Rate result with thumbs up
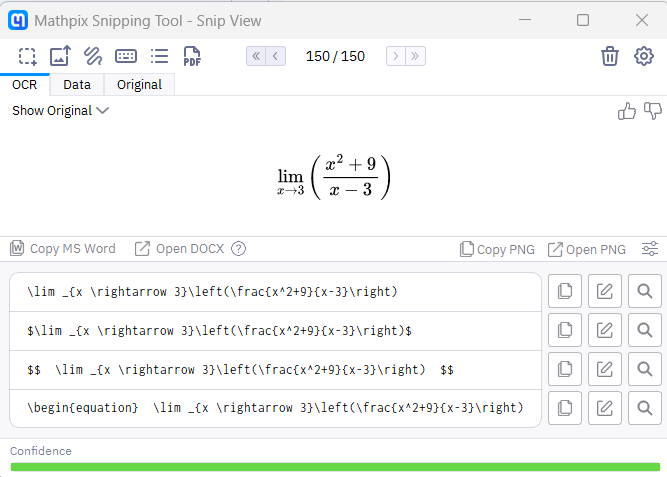 [627, 111]
